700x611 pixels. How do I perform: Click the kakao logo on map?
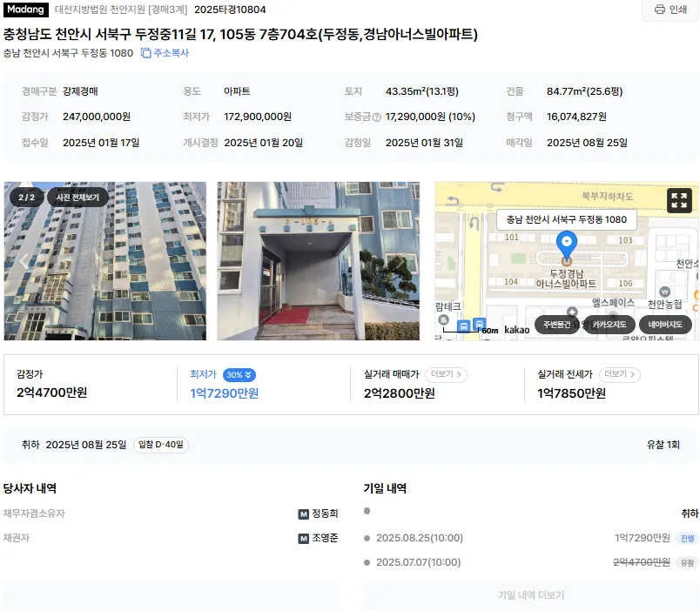coord(516,330)
